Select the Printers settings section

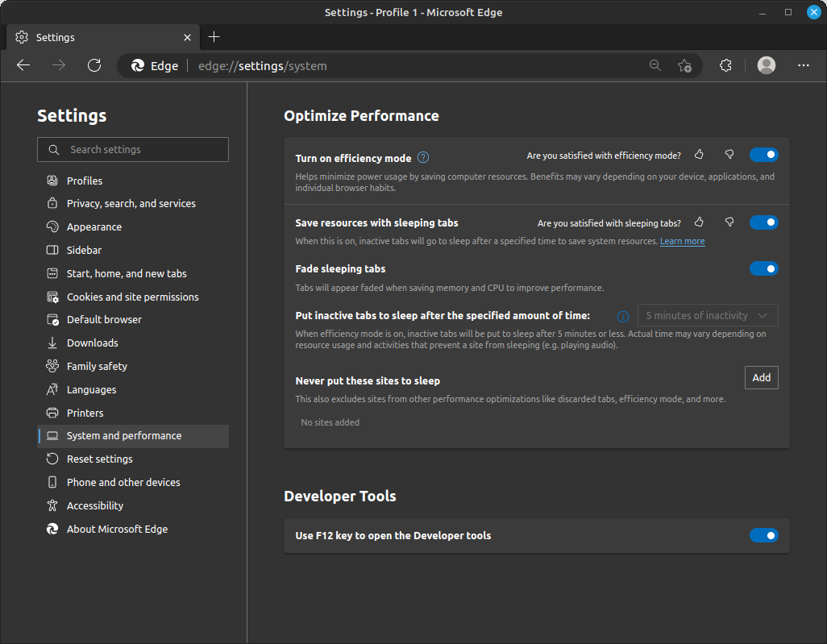pyautogui.click(x=84, y=412)
